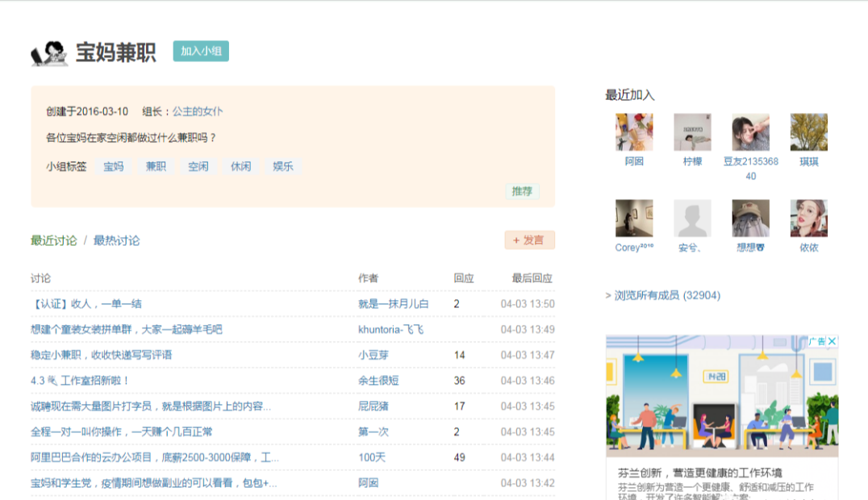
Task: Open topic 诚聘现在需大量图片打字员
Action: pos(151,406)
